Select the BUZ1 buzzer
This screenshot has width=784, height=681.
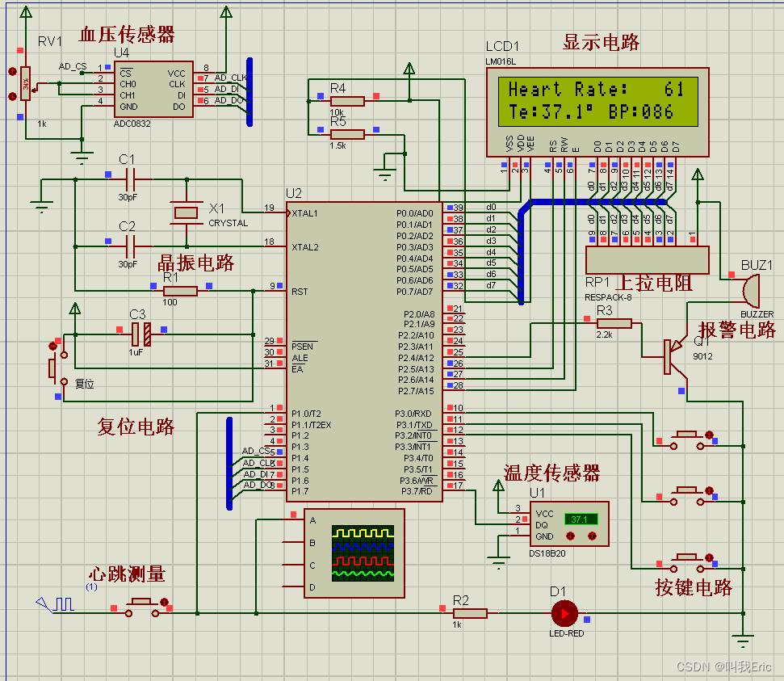tap(752, 291)
